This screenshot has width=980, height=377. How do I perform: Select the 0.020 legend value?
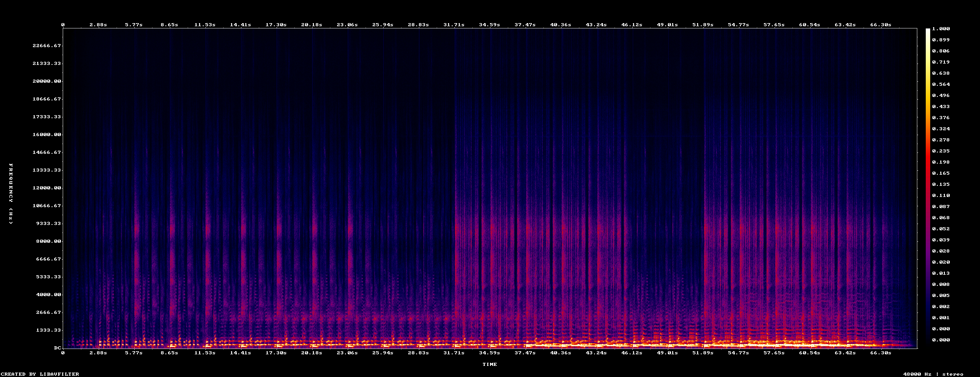(941, 262)
